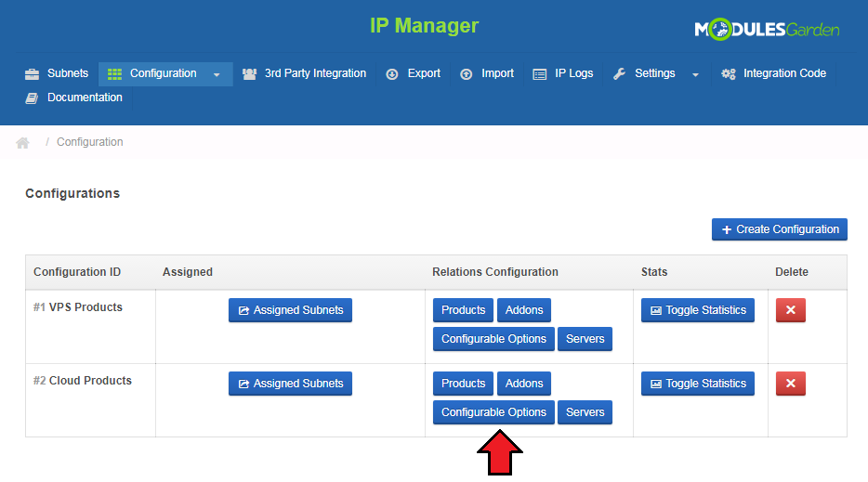This screenshot has width=868, height=482.
Task: Delete the VPS Products configuration
Action: tap(791, 310)
